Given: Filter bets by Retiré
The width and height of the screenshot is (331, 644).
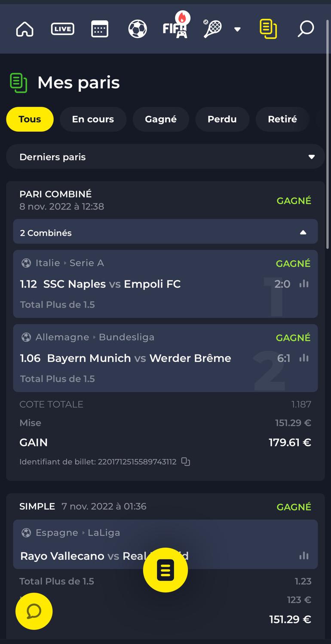Looking at the screenshot, I should (282, 119).
